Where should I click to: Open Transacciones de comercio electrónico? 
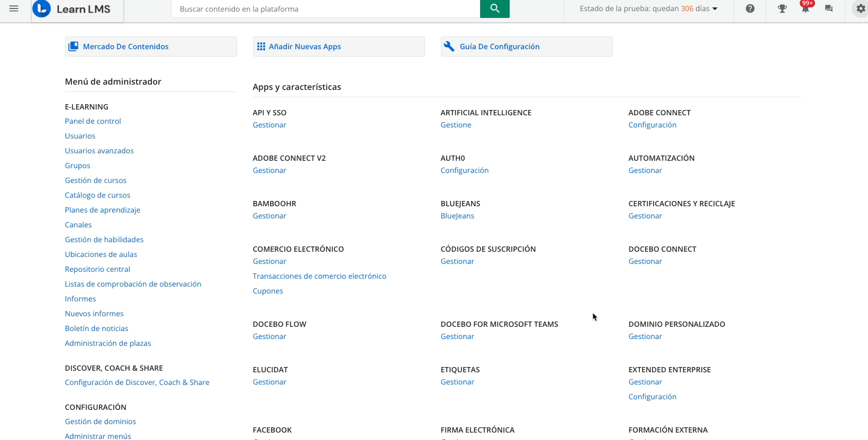click(x=319, y=276)
